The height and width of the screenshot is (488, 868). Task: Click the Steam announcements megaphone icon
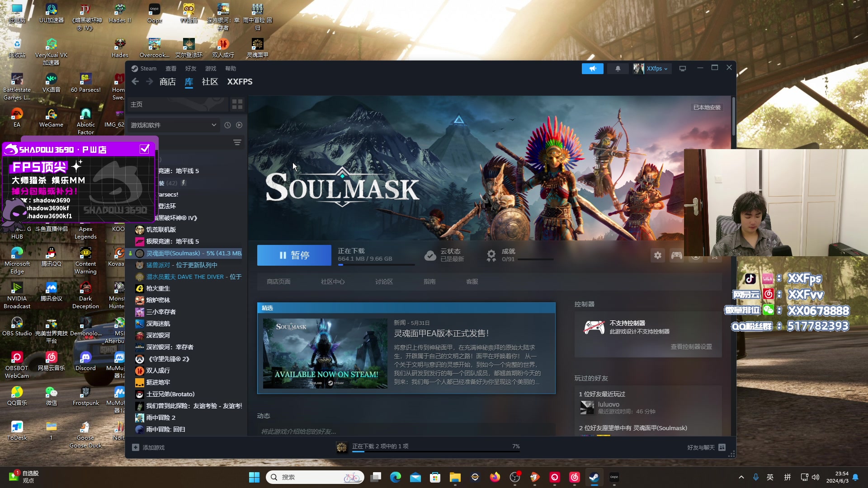coord(592,69)
